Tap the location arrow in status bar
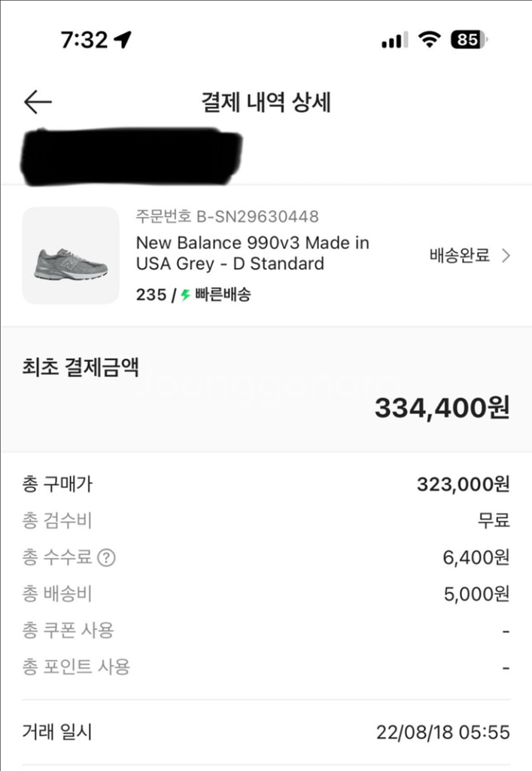Viewport: 532px width, 771px height. click(122, 40)
